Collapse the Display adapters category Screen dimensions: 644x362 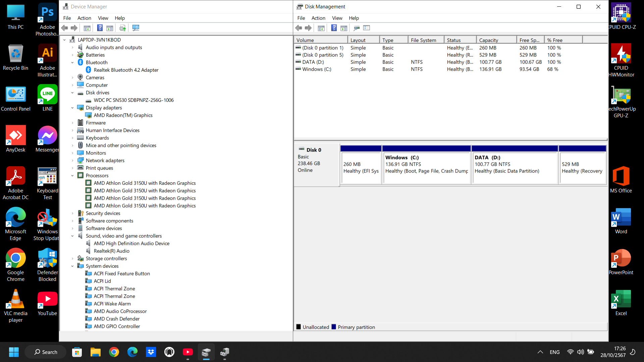click(x=72, y=108)
